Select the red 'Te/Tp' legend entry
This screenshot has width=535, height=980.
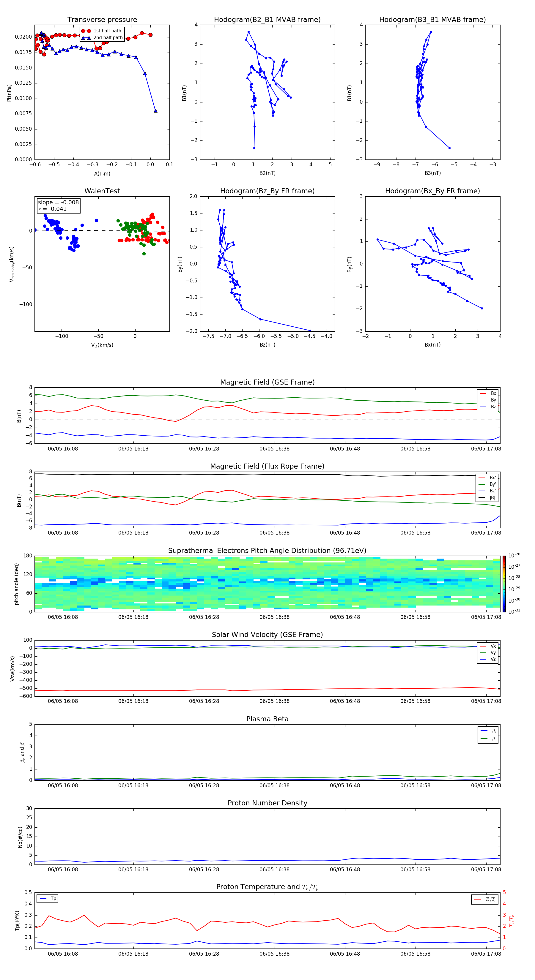(x=485, y=899)
